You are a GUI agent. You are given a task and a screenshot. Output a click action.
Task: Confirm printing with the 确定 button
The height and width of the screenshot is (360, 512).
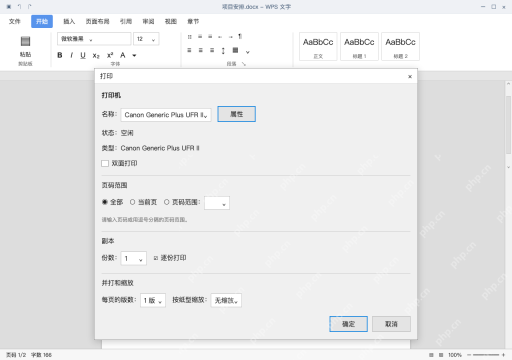[x=349, y=324]
